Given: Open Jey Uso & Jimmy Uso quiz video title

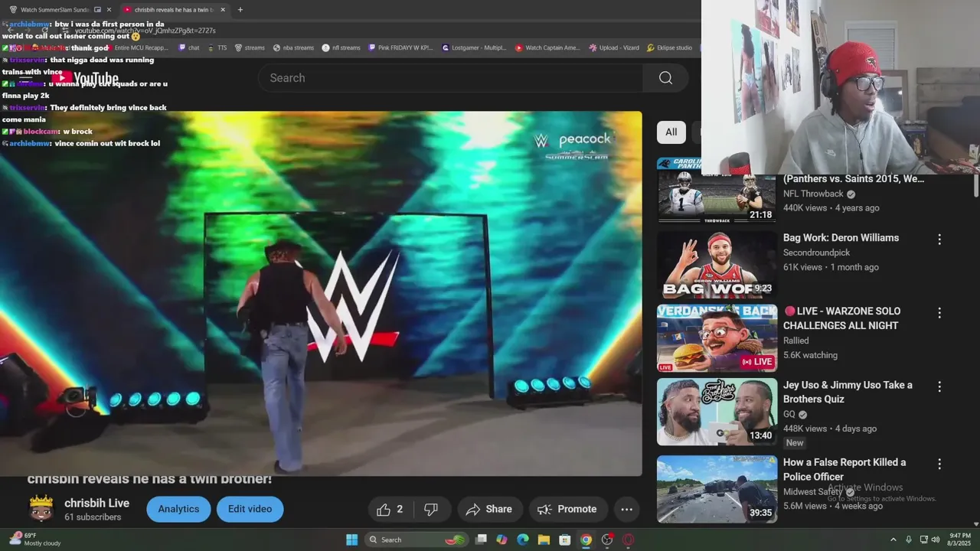Looking at the screenshot, I should tap(848, 392).
